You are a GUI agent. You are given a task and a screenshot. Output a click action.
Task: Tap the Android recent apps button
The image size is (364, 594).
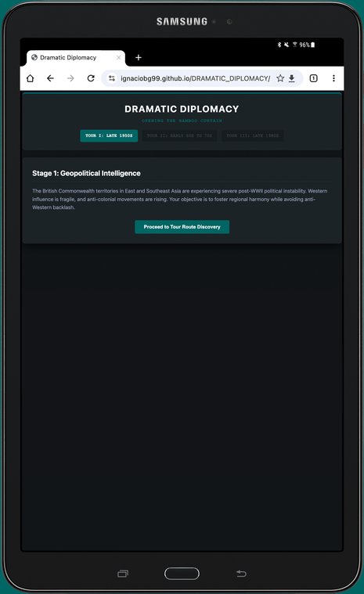[x=123, y=574]
